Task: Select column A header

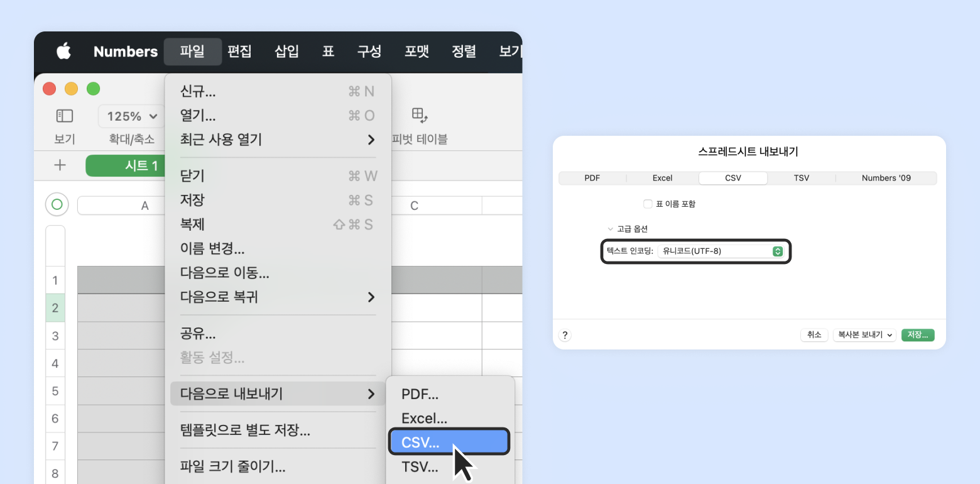Action: [x=144, y=206]
